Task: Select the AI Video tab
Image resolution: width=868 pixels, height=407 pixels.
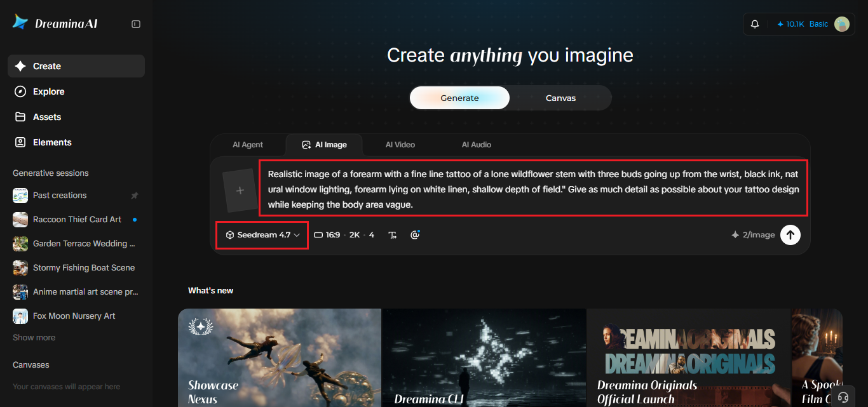Action: 400,145
